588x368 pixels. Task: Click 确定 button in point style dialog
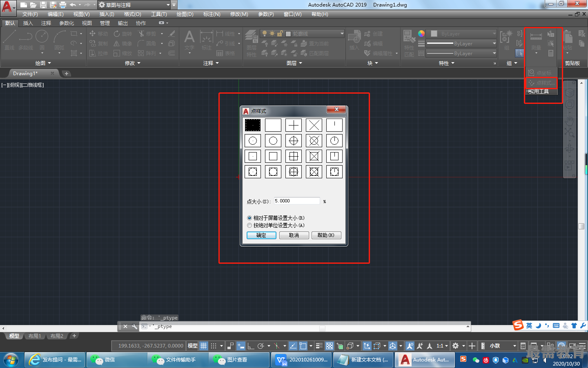tap(261, 235)
